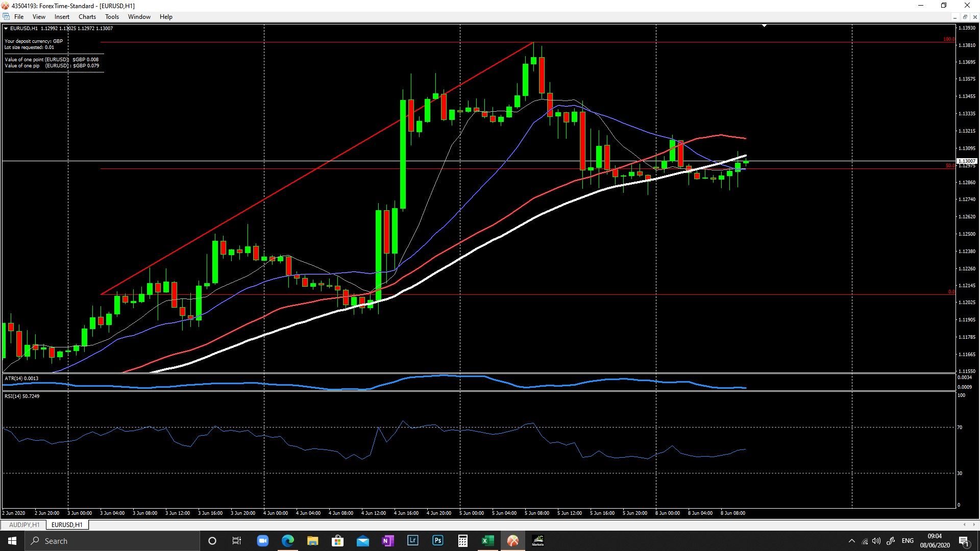Open network settings from the tray

pyautogui.click(x=865, y=541)
